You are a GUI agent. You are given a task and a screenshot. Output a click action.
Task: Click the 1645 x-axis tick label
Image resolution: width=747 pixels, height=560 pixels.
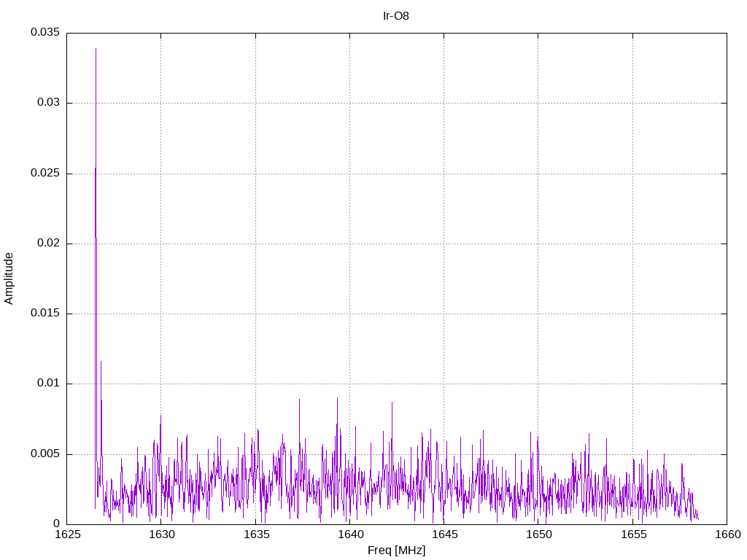pos(444,535)
